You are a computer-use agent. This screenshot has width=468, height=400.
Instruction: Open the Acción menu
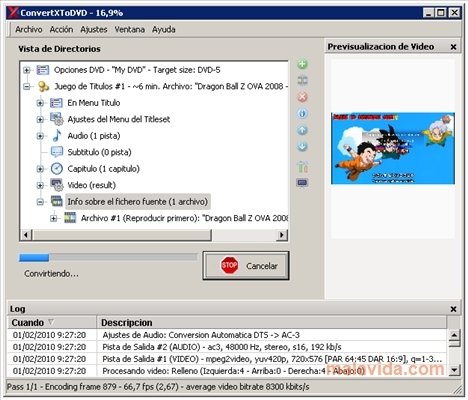[x=61, y=29]
